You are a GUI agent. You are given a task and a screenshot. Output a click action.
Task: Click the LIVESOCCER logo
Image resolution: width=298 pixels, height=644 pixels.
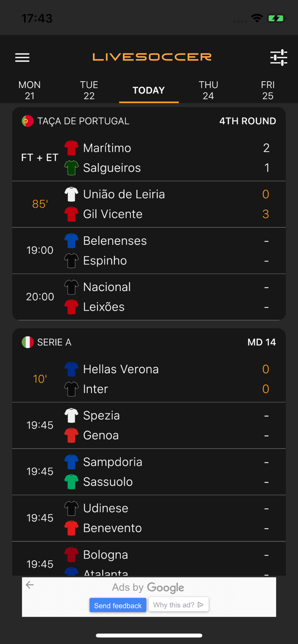click(x=151, y=57)
